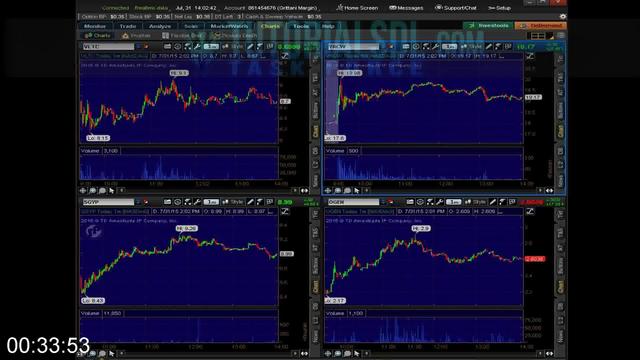This screenshot has width=640, height=360.
Task: Switch to the Monitor tab
Action: (x=95, y=26)
